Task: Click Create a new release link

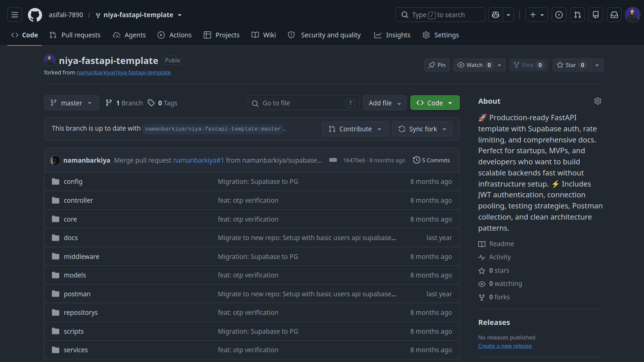Action: [x=505, y=346]
